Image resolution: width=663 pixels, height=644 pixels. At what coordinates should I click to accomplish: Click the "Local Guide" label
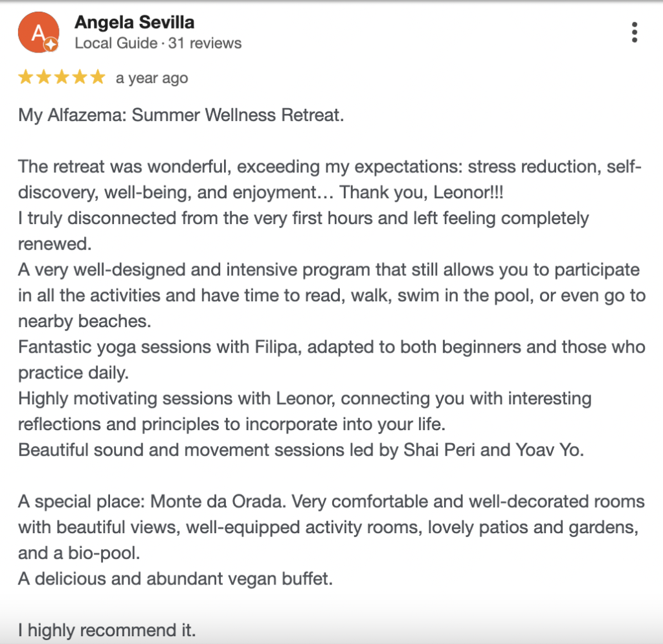pyautogui.click(x=116, y=43)
